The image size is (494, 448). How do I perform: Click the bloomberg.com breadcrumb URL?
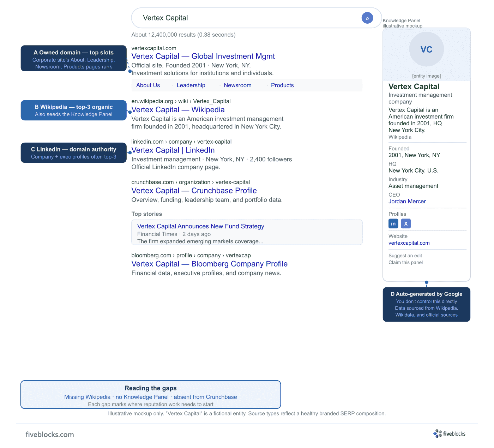coord(191,255)
